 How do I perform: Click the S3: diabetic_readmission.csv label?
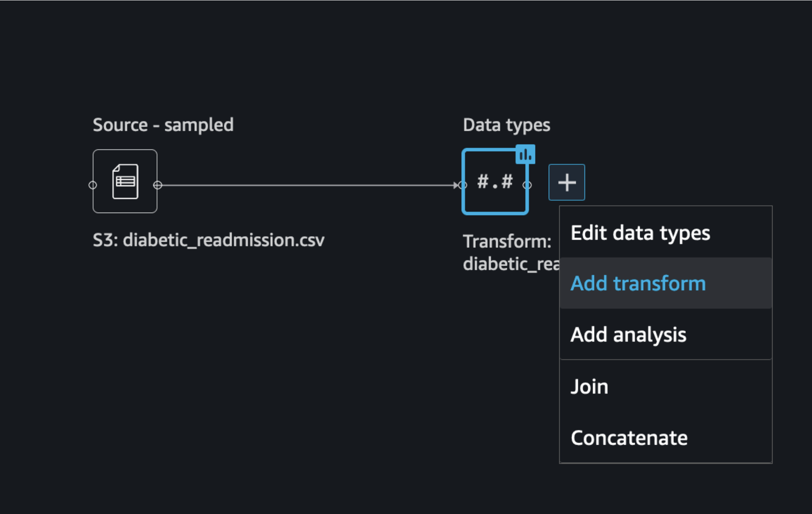pyautogui.click(x=208, y=240)
